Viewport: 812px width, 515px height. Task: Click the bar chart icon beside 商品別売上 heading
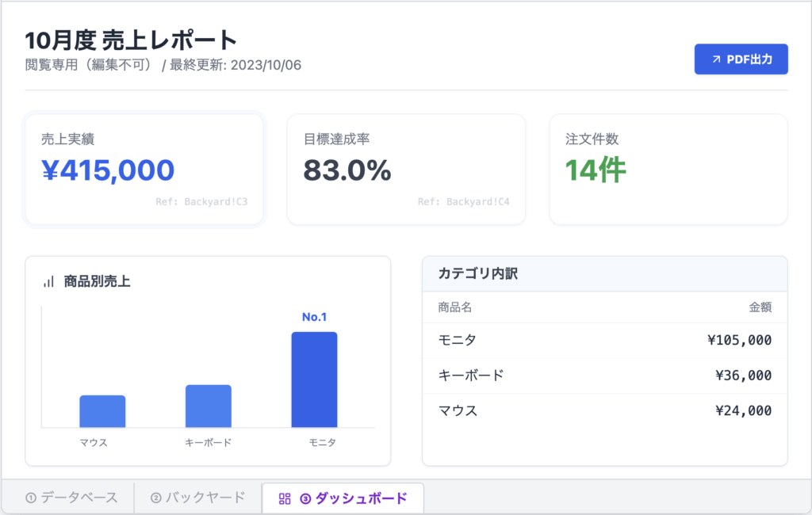point(48,280)
